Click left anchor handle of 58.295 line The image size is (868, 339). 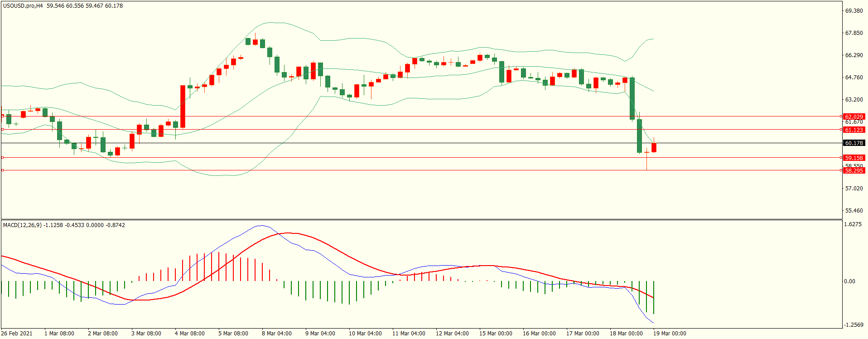click(3, 170)
